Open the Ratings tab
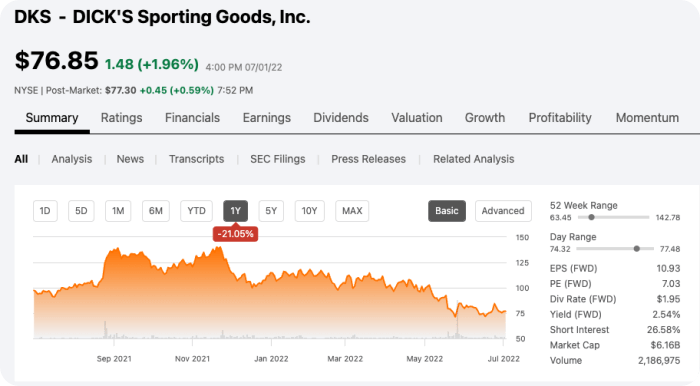This screenshot has width=700, height=386. coord(121,118)
